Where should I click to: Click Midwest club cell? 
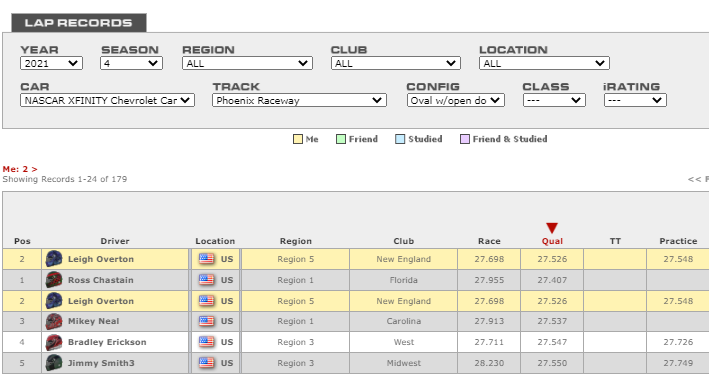point(404,363)
